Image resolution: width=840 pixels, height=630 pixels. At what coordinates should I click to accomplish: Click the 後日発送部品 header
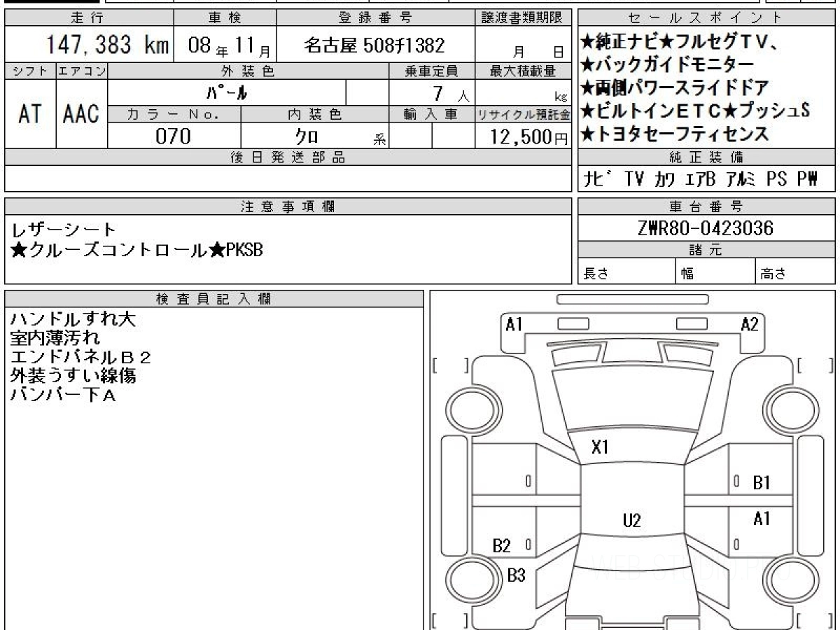(288, 157)
